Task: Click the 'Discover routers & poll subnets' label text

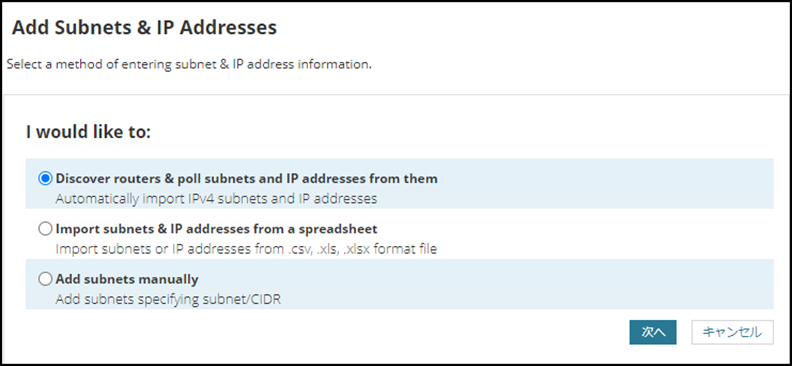Action: point(246,178)
